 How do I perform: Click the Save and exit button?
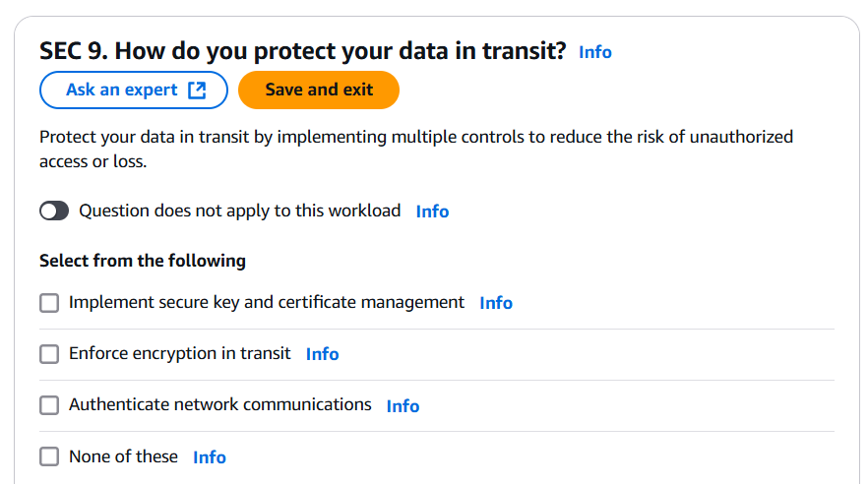pyautogui.click(x=319, y=91)
